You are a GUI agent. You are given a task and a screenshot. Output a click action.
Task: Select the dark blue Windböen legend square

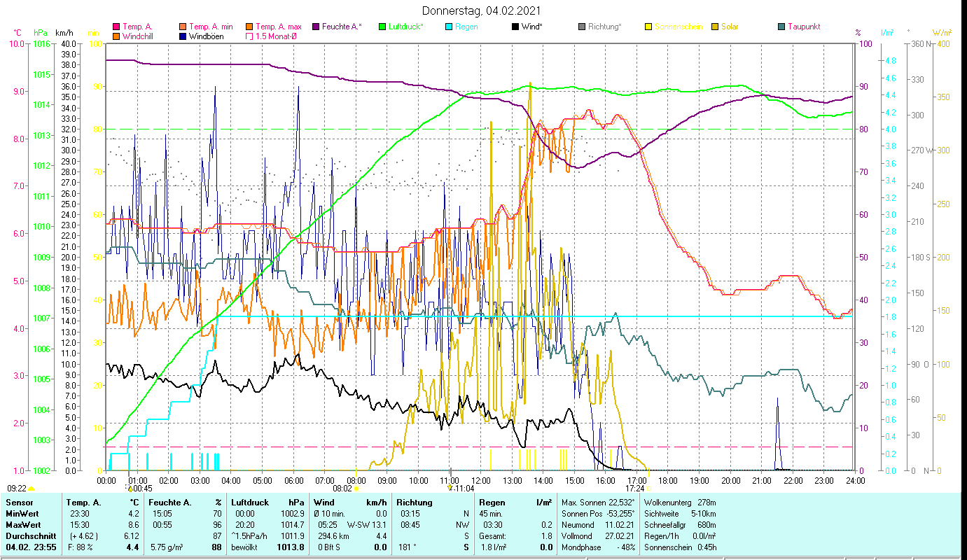[x=183, y=36]
